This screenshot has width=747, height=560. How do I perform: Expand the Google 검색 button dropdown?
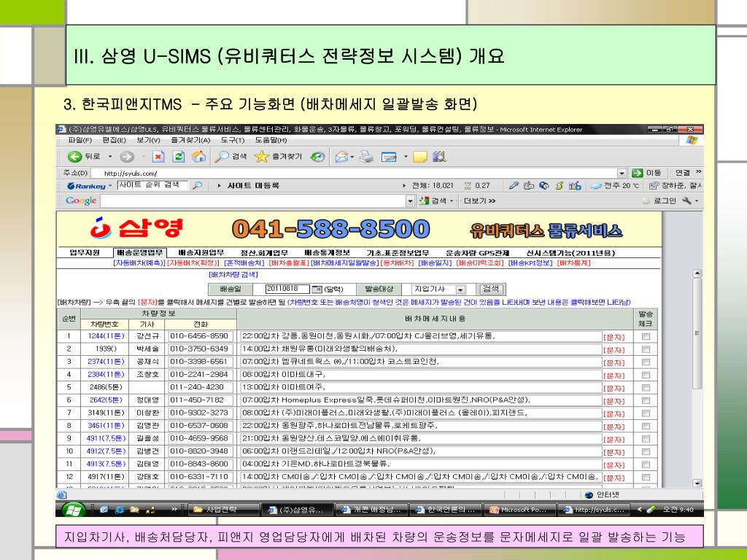[451, 201]
